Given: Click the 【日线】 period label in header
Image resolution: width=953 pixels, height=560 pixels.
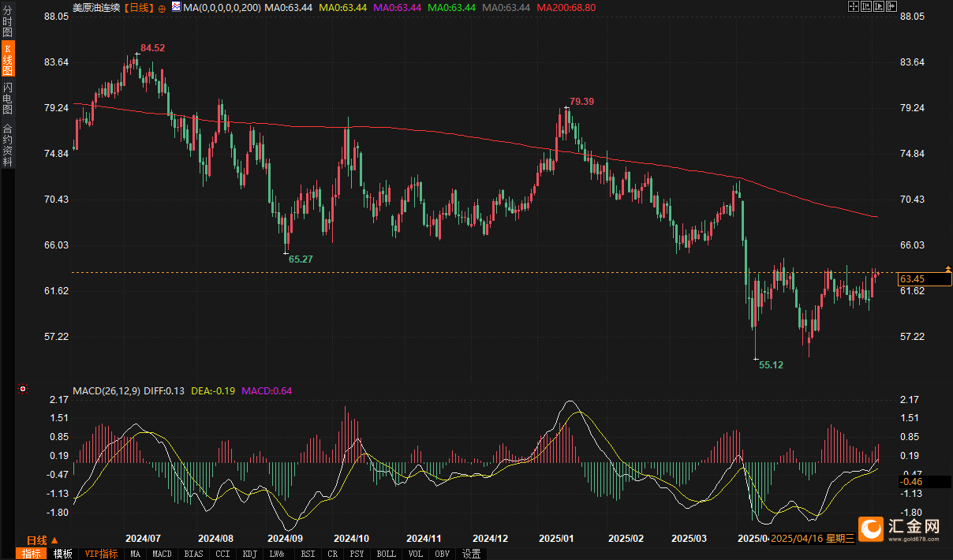Looking at the screenshot, I should 140,7.
